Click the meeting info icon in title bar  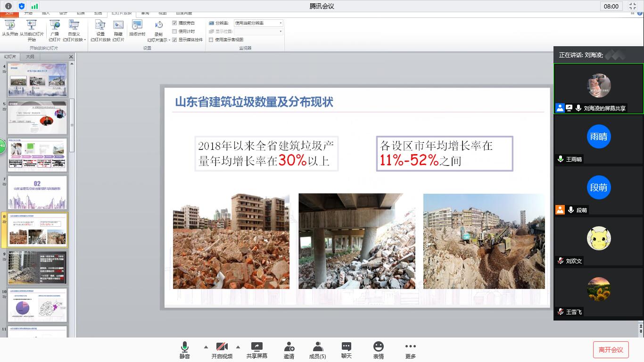(8, 6)
